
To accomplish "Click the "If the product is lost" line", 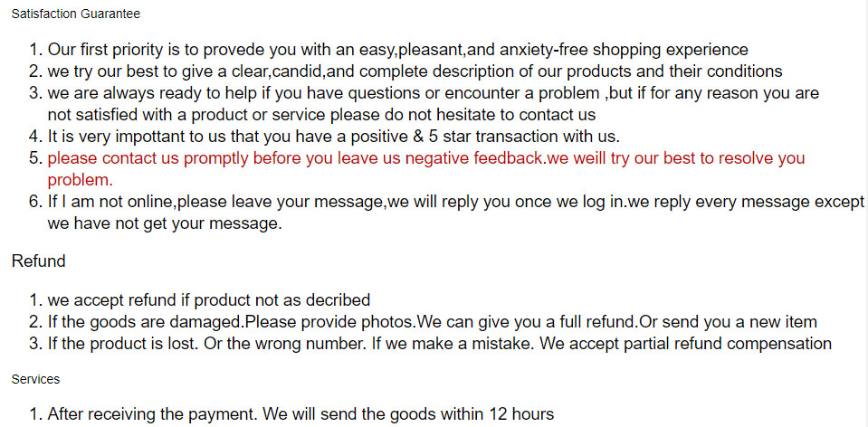I will coord(127,343).
